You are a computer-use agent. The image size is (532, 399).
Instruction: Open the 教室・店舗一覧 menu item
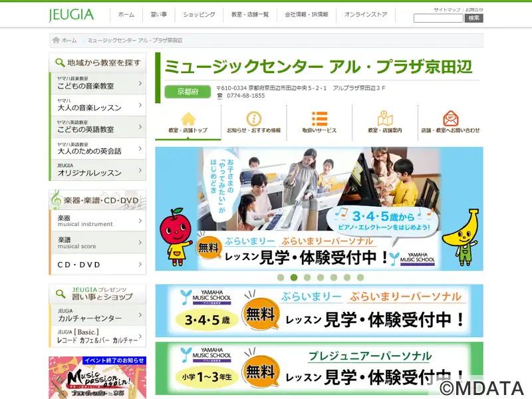250,15
